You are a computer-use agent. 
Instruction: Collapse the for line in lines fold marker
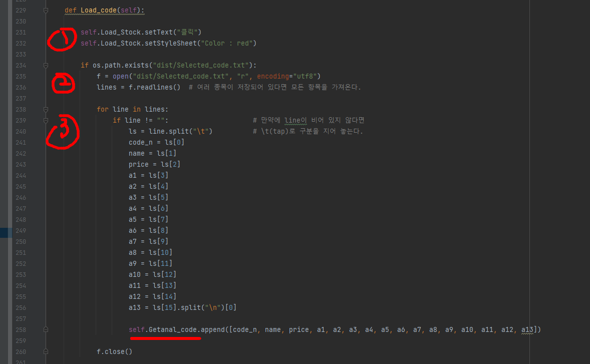46,110
